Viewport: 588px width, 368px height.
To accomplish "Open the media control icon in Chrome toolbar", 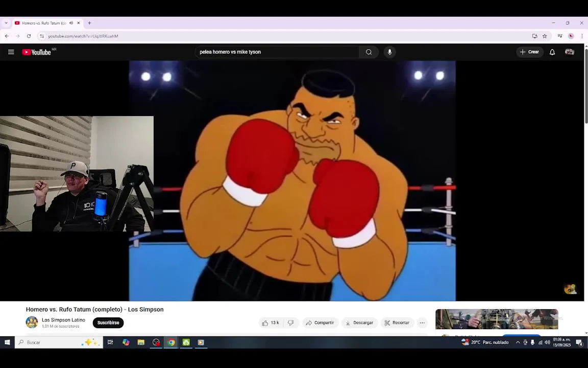I will [560, 36].
